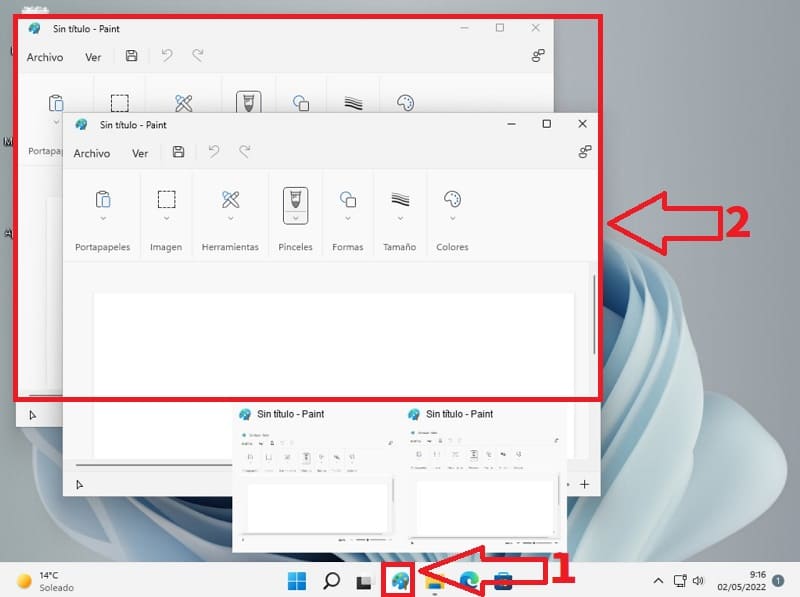Click selection rectangle icon in back Paint window

119,103
